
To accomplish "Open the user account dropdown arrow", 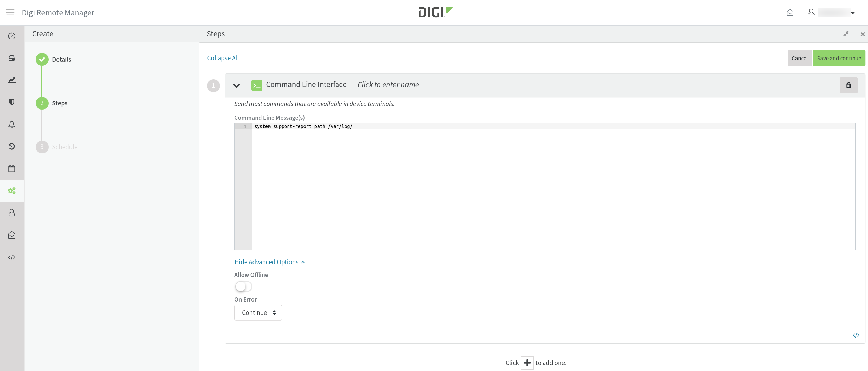I will (x=853, y=13).
